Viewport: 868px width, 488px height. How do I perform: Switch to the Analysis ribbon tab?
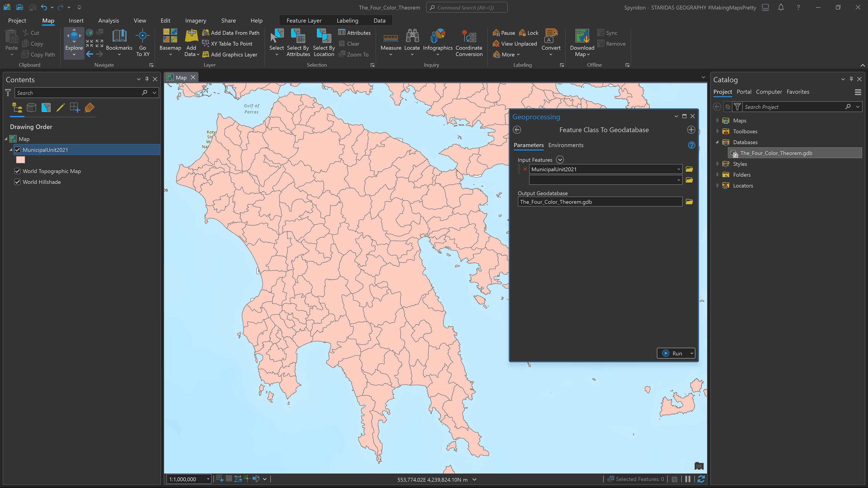(x=108, y=20)
